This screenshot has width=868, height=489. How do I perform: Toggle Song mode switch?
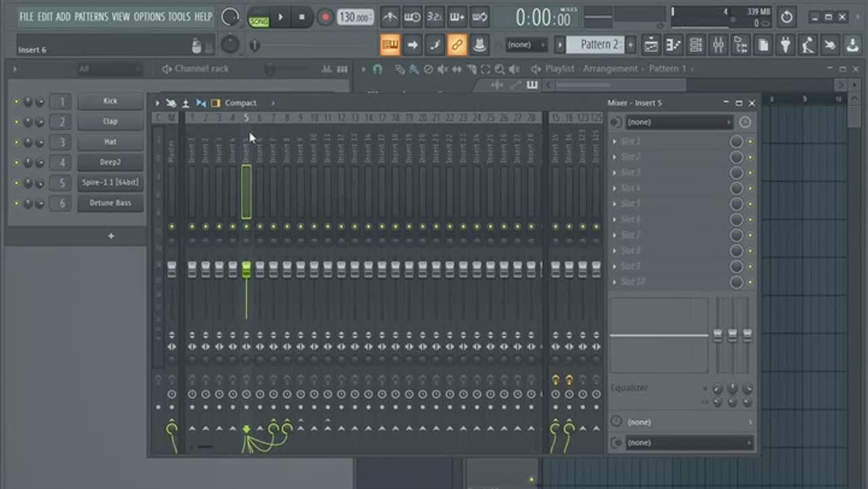click(259, 17)
